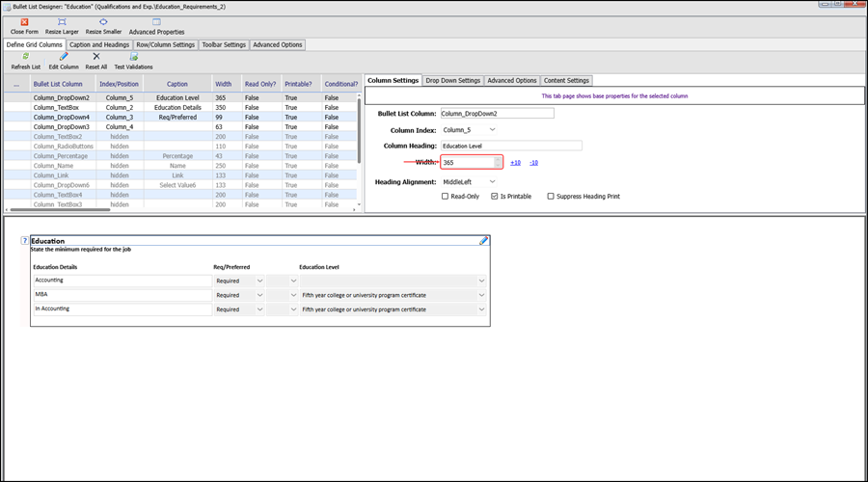Image resolution: width=868 pixels, height=482 pixels.
Task: Select the Column Settings tab
Action: click(x=393, y=80)
